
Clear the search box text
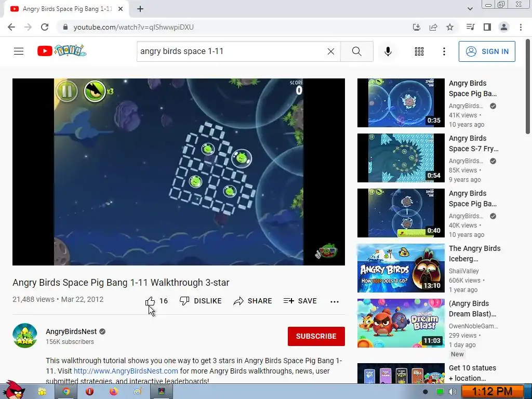(331, 51)
